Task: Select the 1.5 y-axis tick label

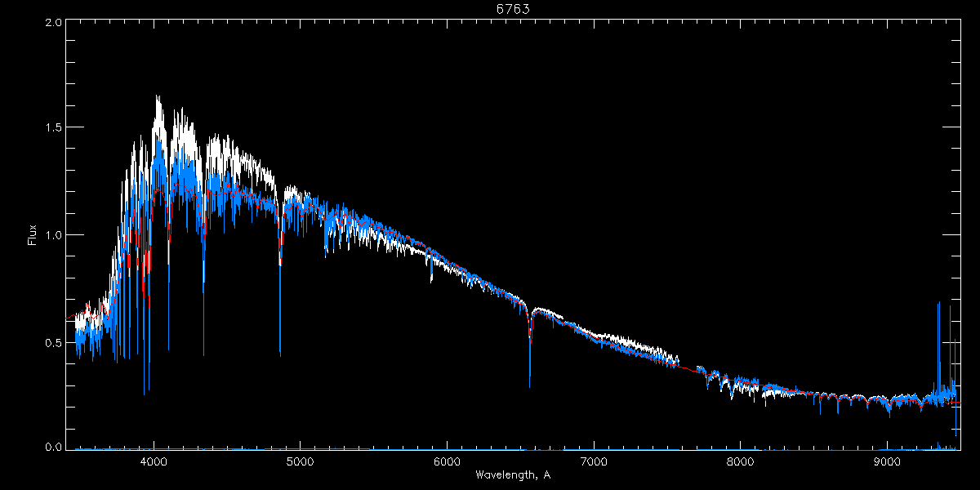Action: [54, 128]
